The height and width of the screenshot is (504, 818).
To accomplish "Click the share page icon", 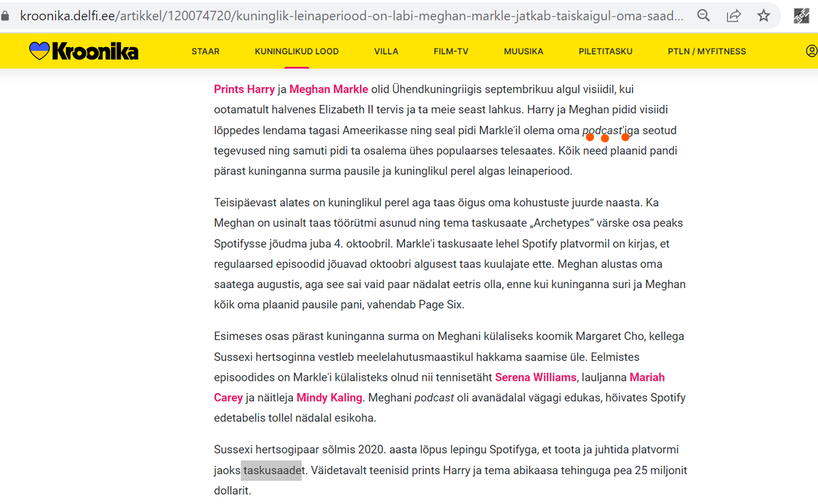I will point(734,15).
